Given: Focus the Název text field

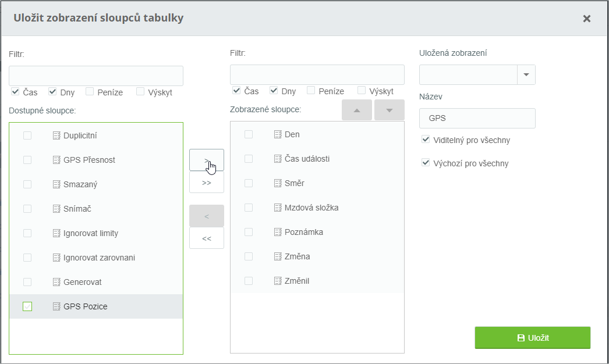Looking at the screenshot, I should (x=477, y=118).
